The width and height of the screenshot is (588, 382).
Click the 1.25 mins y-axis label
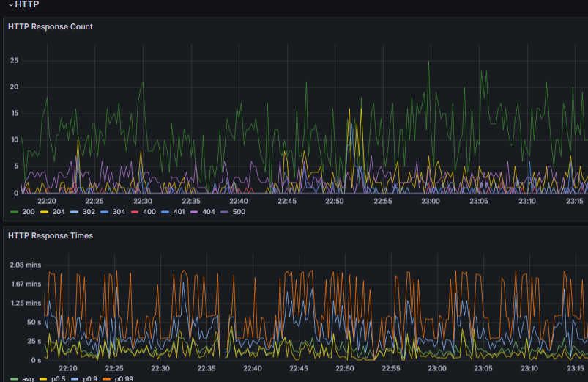point(26,303)
